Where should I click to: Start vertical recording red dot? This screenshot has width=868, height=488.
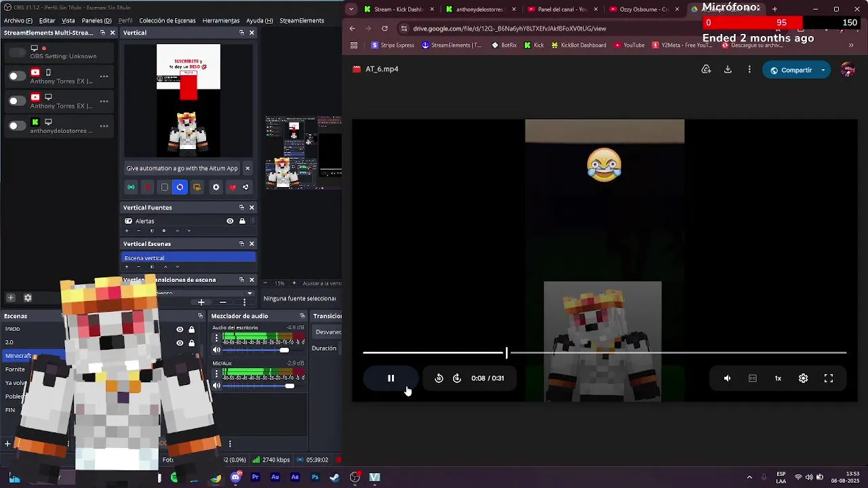(147, 187)
